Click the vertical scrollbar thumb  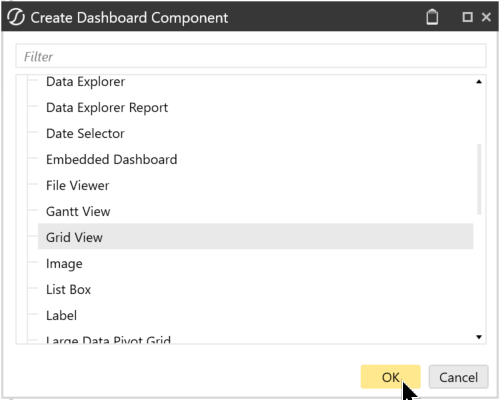pyautogui.click(x=479, y=179)
